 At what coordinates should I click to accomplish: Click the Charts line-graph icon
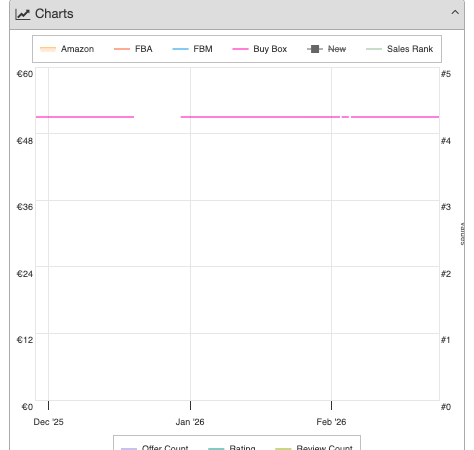23,14
